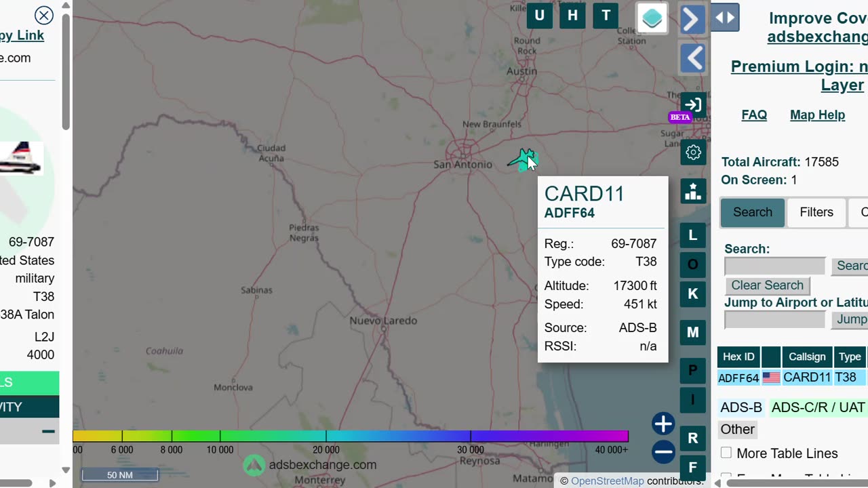Select the ADFF64 hex cell in table
Screen dimensions: 868x488
click(738, 378)
